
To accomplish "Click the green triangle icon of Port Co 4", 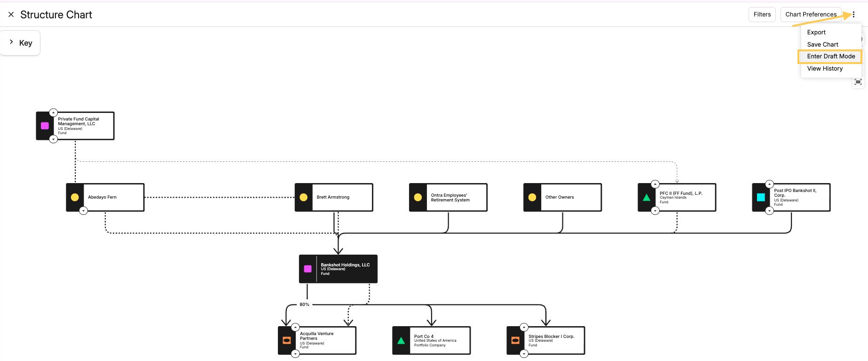I will coord(401,340).
